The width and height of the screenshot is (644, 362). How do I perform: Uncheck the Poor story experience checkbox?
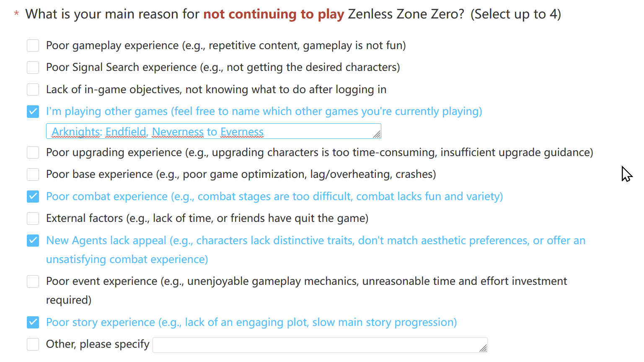[33, 322]
